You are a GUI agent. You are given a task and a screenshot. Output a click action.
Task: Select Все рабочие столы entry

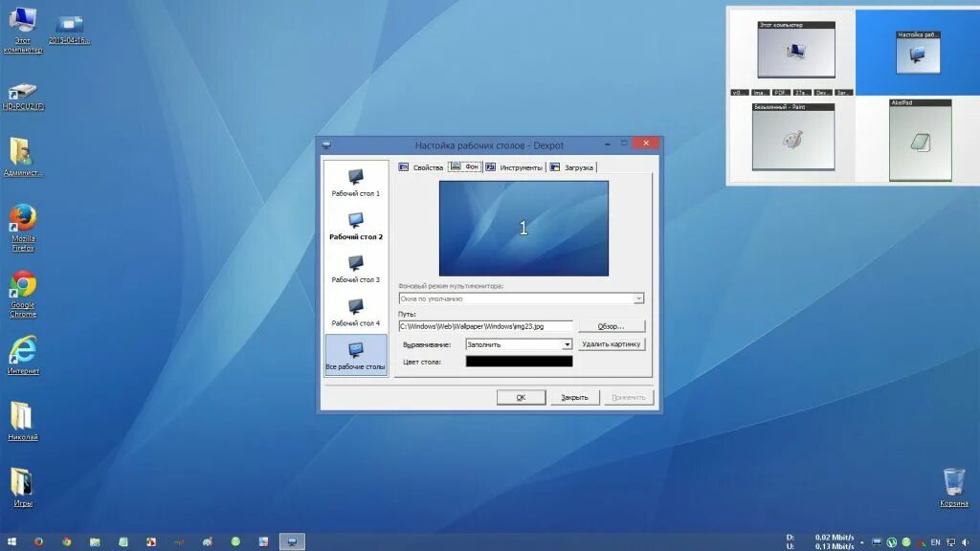[356, 356]
